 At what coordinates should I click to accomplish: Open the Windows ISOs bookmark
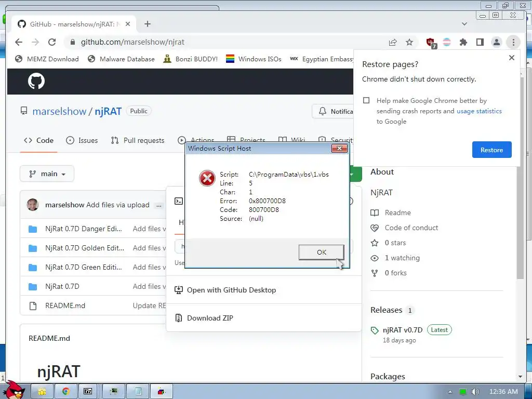pyautogui.click(x=254, y=59)
